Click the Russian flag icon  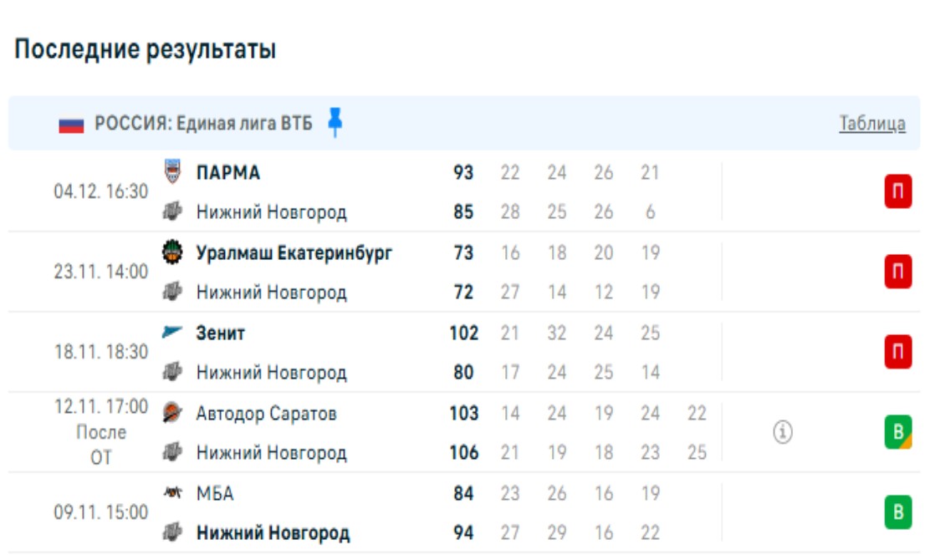tap(71, 125)
